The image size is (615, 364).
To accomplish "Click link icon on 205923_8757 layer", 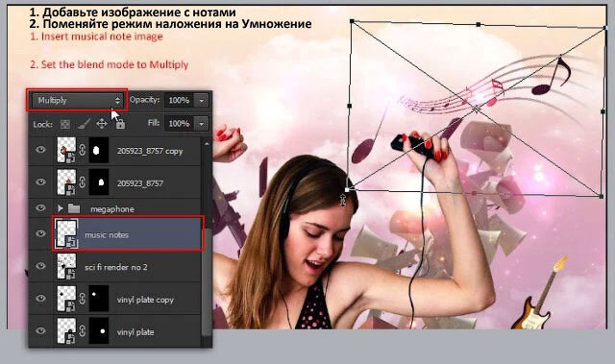I will click(x=83, y=182).
